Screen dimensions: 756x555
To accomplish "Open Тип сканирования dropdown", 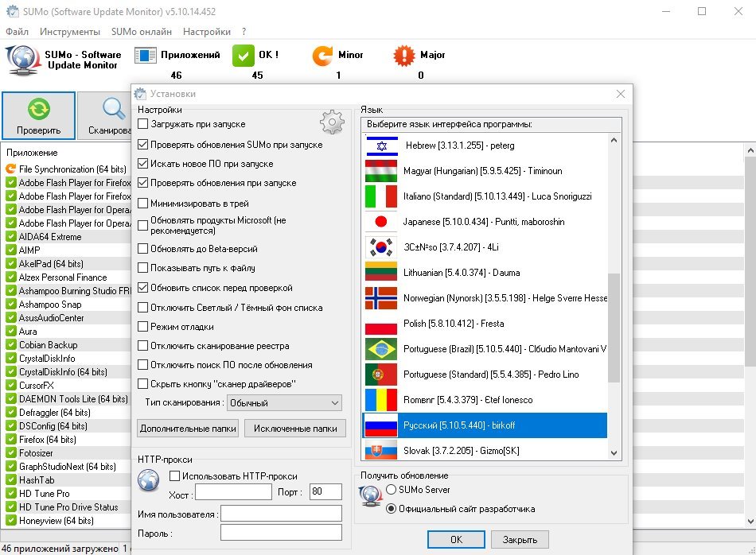I will pos(284,403).
